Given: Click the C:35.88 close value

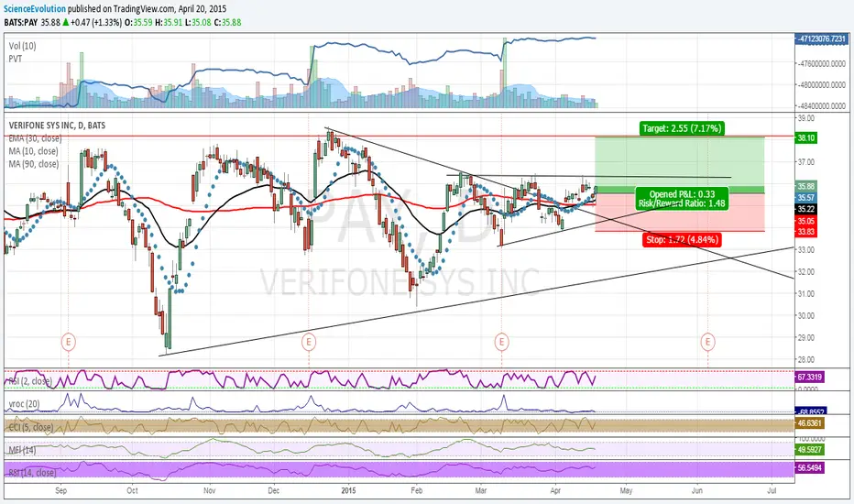Looking at the screenshot, I should pyautogui.click(x=227, y=22).
